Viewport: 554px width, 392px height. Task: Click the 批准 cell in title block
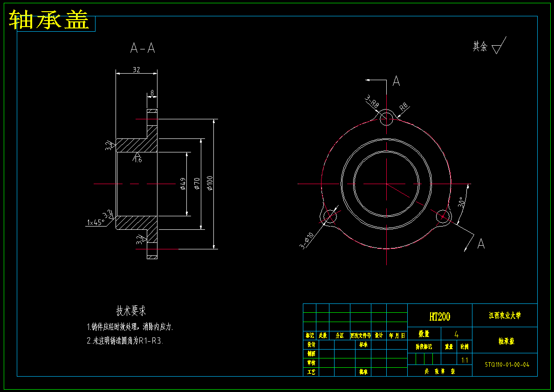[363, 372]
